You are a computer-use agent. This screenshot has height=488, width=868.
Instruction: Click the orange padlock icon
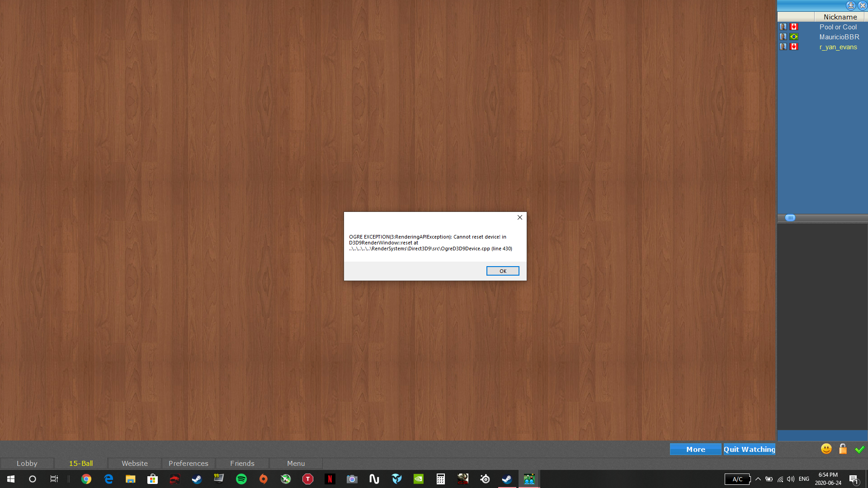[843, 449]
